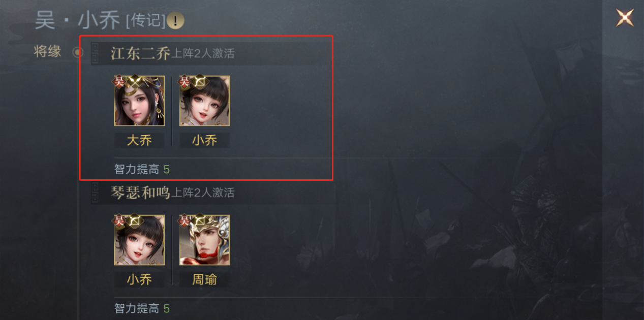Open the [传记] biography link
Viewport: 644px width, 320px height.
point(145,21)
